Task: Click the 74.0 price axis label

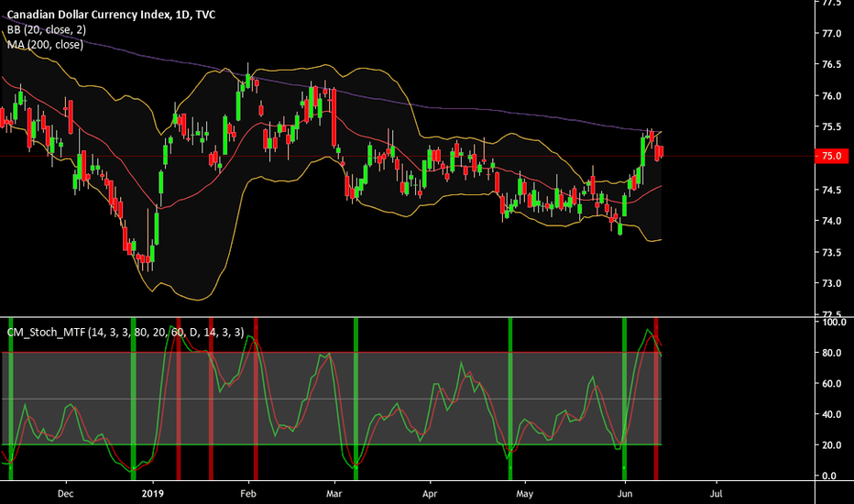Action: click(831, 221)
